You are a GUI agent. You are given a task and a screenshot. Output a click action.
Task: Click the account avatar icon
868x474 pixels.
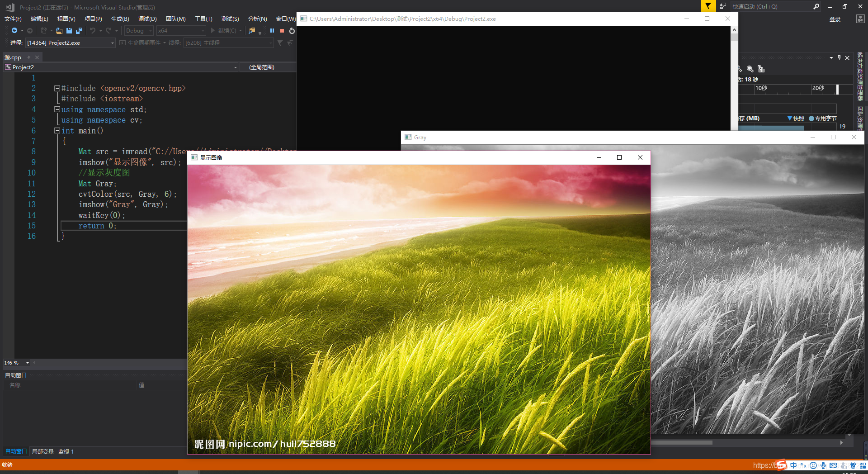point(860,19)
